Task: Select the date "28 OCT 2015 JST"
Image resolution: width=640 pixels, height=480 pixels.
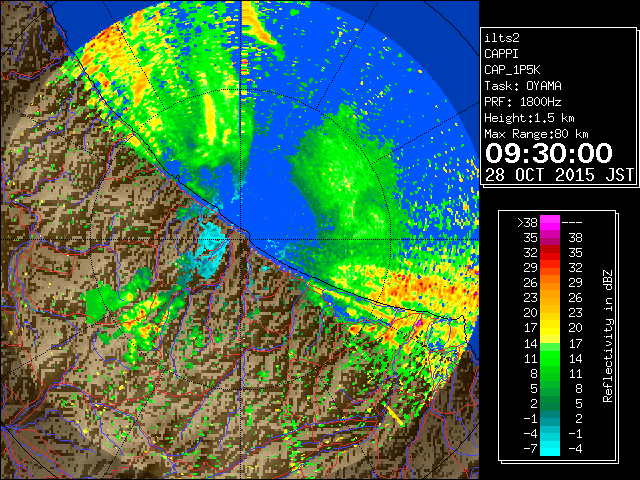Action: tap(559, 175)
